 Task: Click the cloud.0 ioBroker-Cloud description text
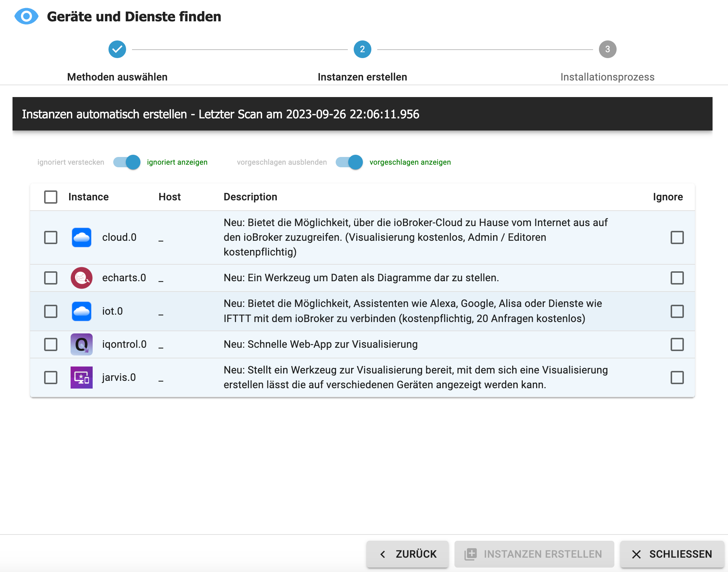coord(416,237)
